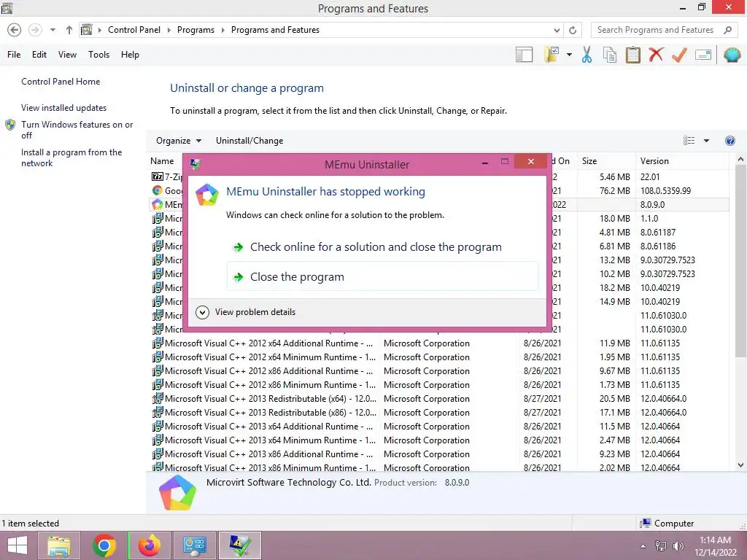The width and height of the screenshot is (747, 560).
Task: Click version 108.0.5359.99 cell
Action: coord(665,190)
